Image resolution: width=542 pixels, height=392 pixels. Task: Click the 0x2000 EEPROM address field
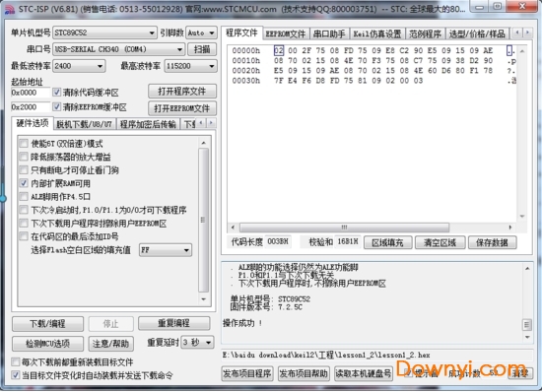pyautogui.click(x=31, y=107)
